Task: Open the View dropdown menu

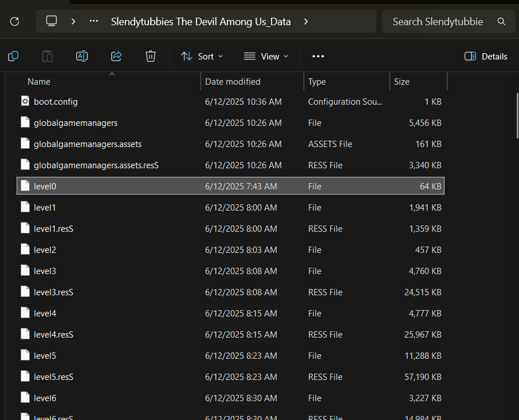Action: [x=266, y=56]
